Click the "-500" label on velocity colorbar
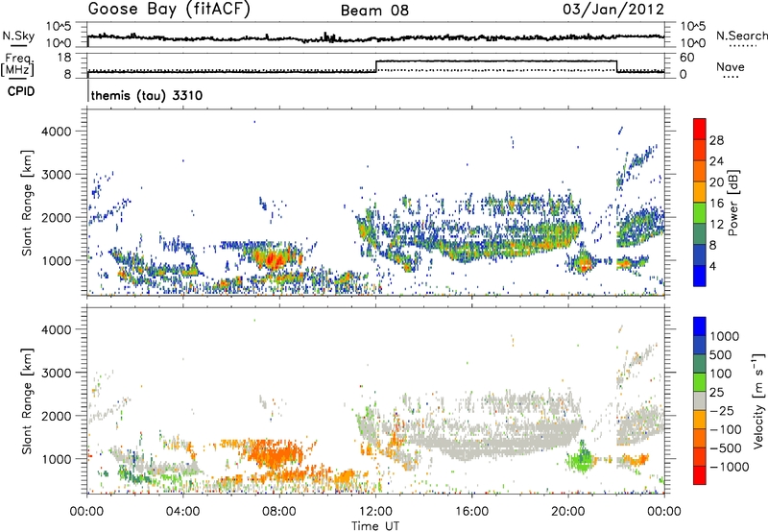Screen dimensions: 768x532 [x=726, y=448]
